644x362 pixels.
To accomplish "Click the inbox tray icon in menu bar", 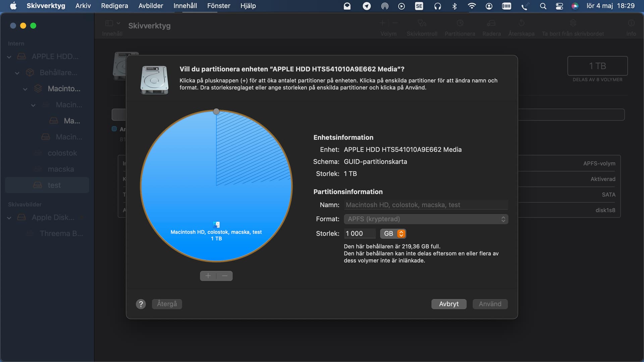I will point(347,6).
